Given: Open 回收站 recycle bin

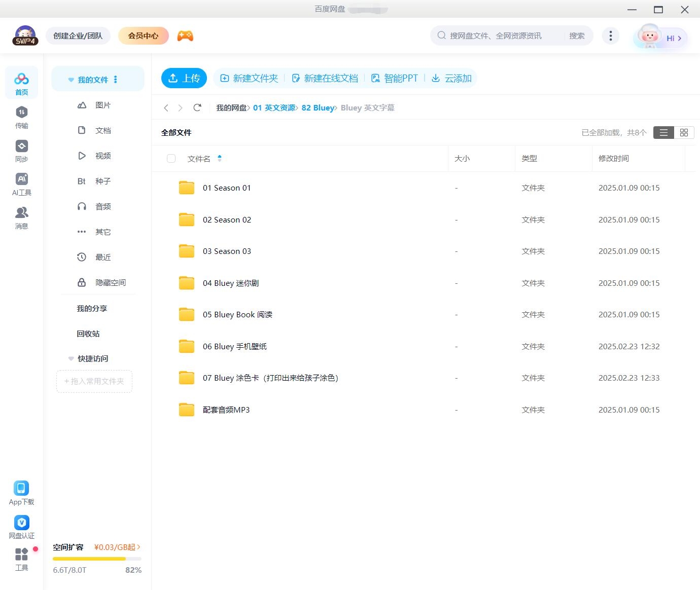Looking at the screenshot, I should 88,334.
